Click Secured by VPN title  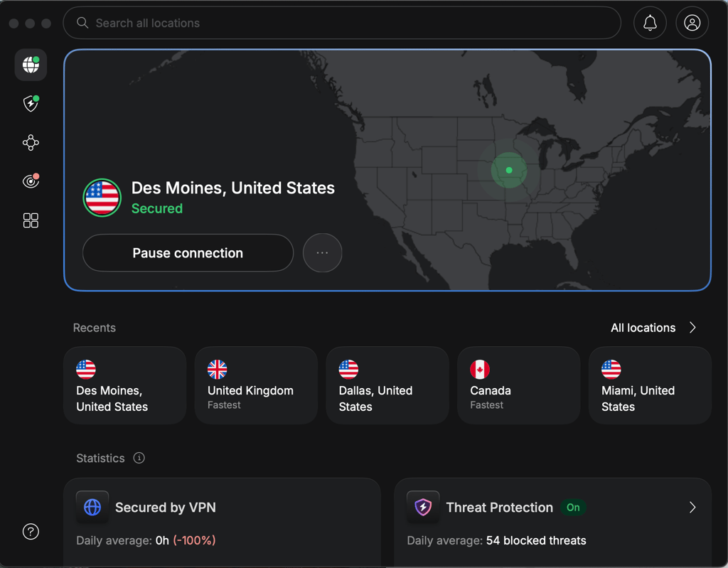(x=165, y=508)
